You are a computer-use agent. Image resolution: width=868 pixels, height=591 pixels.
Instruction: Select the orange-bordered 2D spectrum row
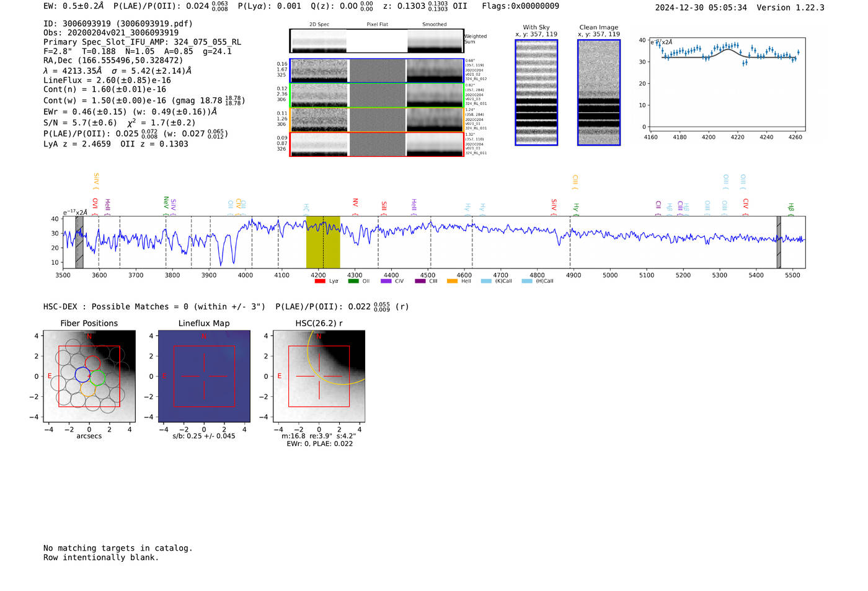(x=377, y=120)
